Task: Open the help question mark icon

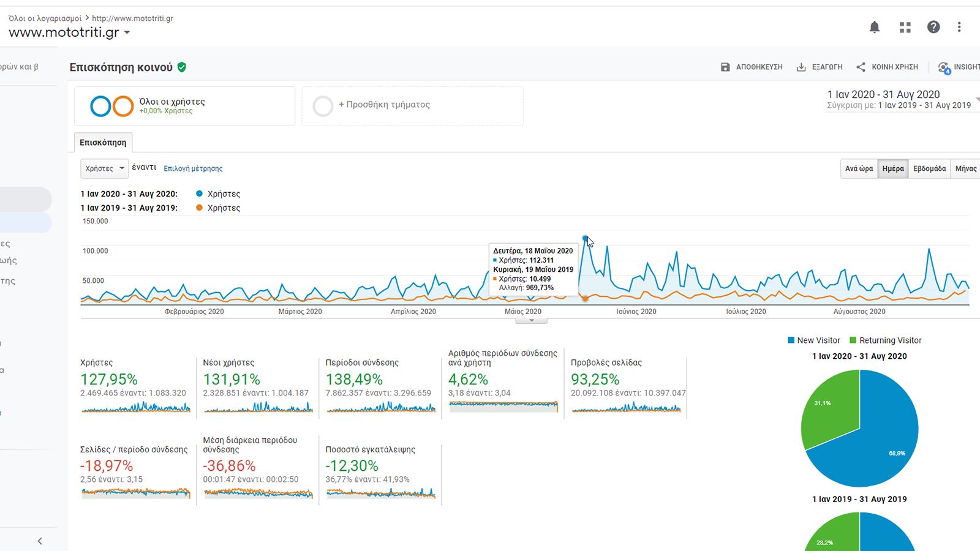Action: coord(933,27)
